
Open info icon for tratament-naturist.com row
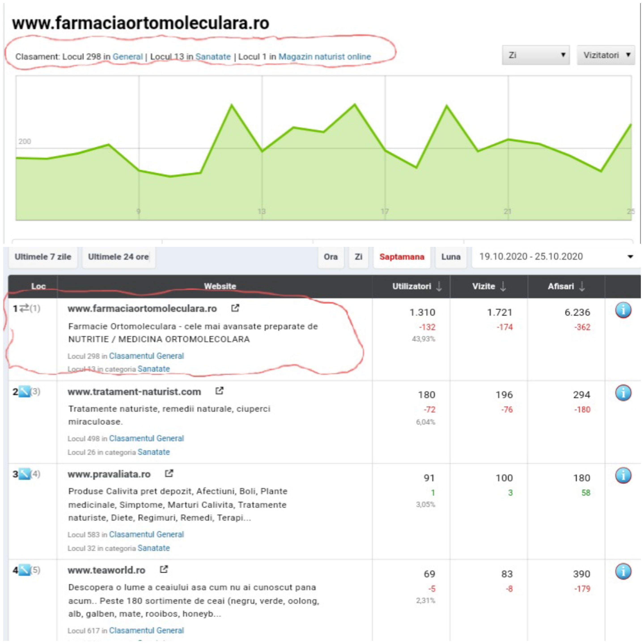pyautogui.click(x=623, y=393)
